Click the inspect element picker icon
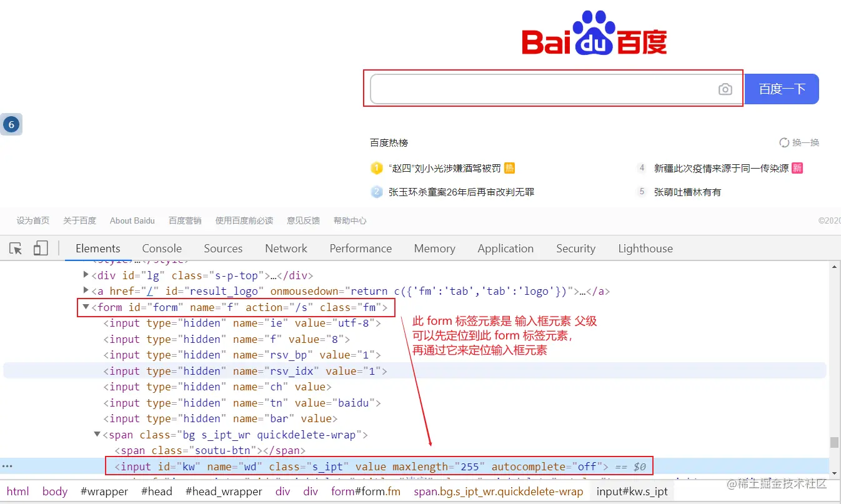Viewport: 841px width, 504px height. coord(16,249)
